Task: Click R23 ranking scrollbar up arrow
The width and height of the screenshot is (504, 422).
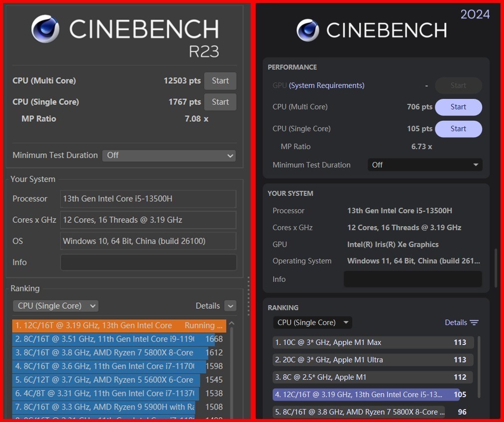Action: point(232,324)
